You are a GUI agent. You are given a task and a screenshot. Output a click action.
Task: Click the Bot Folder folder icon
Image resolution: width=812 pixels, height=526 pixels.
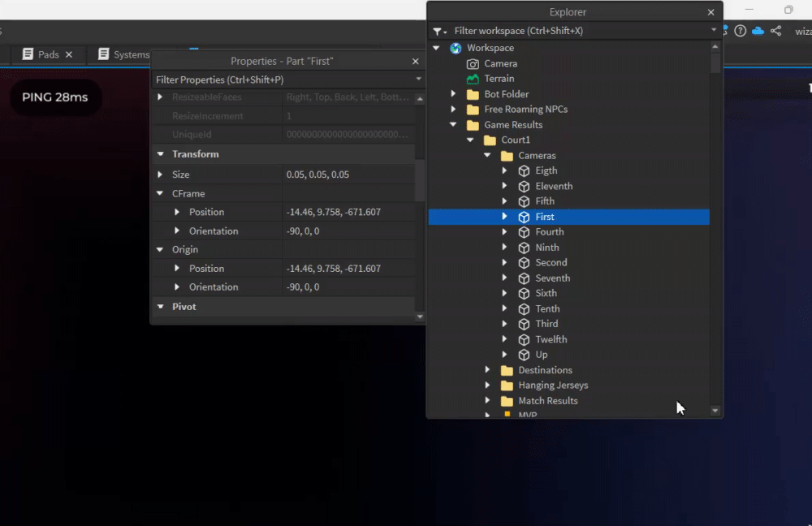(473, 94)
